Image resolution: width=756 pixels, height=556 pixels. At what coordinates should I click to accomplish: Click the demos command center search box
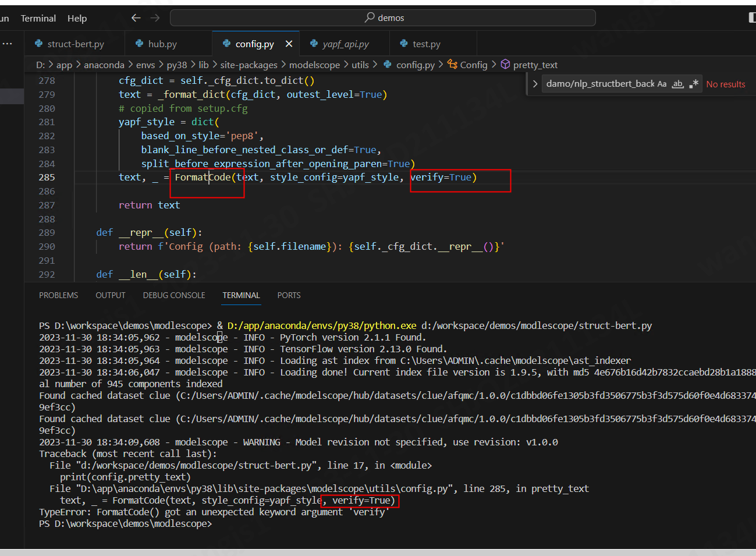tap(383, 18)
